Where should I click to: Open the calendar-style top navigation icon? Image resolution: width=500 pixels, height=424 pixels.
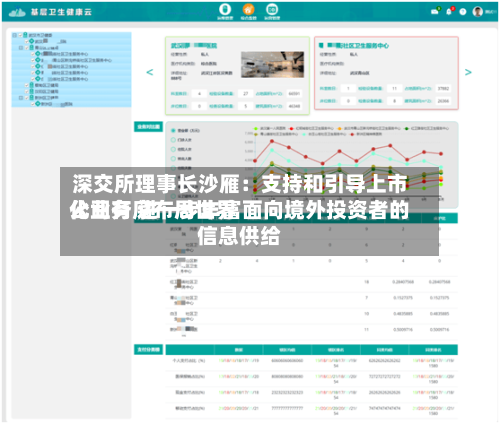click(272, 9)
